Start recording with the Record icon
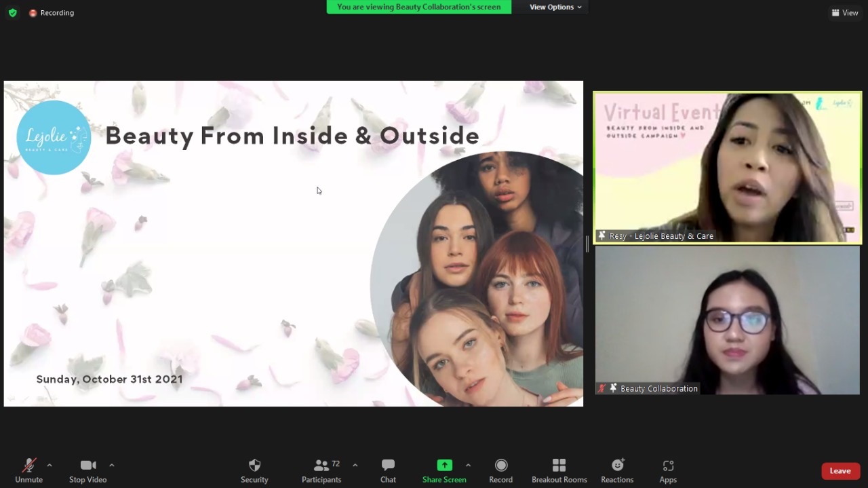 click(x=501, y=466)
